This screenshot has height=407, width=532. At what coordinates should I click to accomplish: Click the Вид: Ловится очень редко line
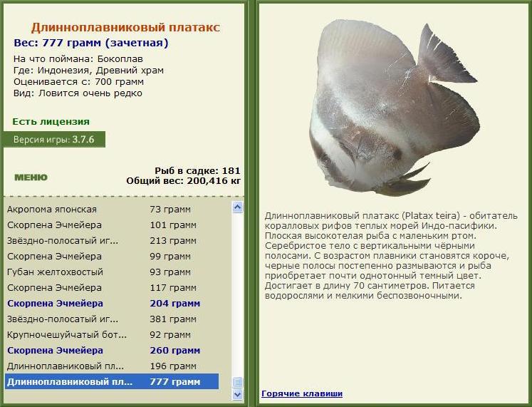[x=78, y=93]
